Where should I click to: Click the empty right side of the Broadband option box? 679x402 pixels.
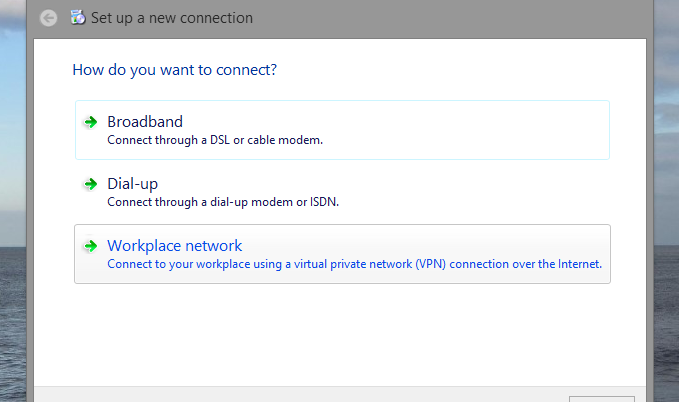click(500, 130)
